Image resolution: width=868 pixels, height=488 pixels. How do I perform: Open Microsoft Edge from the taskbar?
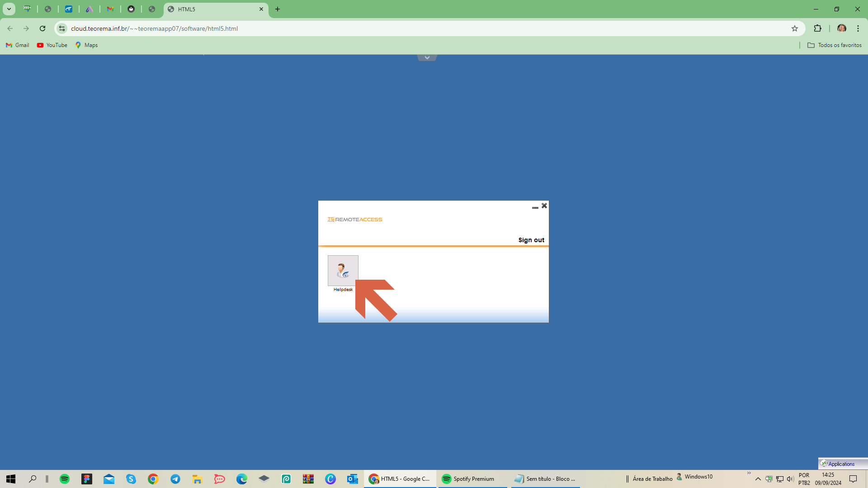pyautogui.click(x=242, y=479)
